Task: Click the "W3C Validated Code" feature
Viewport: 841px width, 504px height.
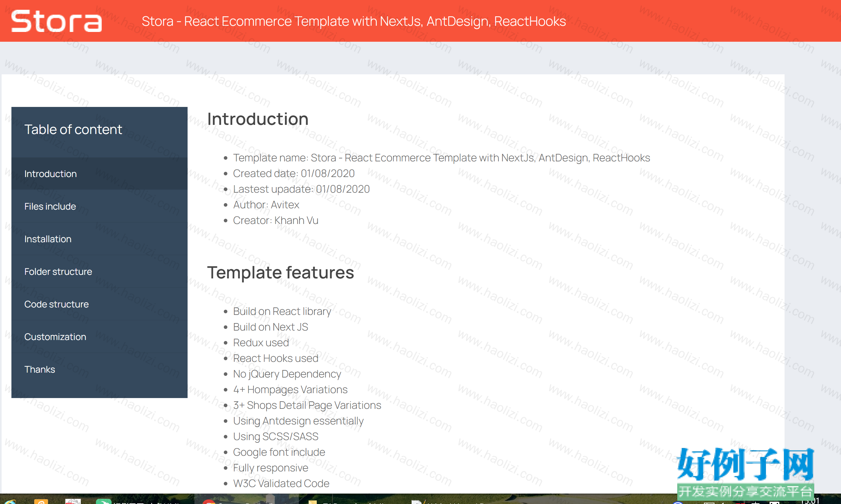Action: [281, 483]
